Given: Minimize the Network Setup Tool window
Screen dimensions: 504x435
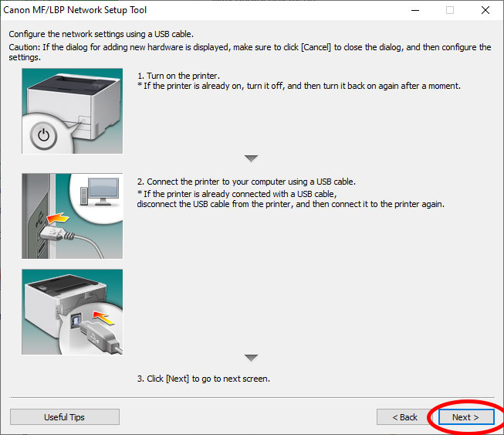Looking at the screenshot, I should pos(415,10).
